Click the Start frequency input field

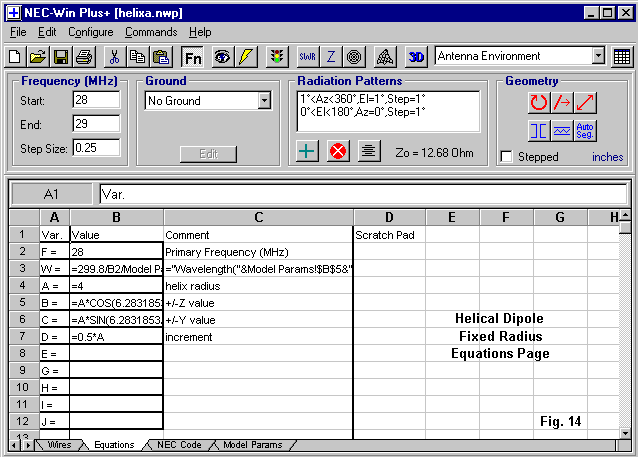pos(95,100)
